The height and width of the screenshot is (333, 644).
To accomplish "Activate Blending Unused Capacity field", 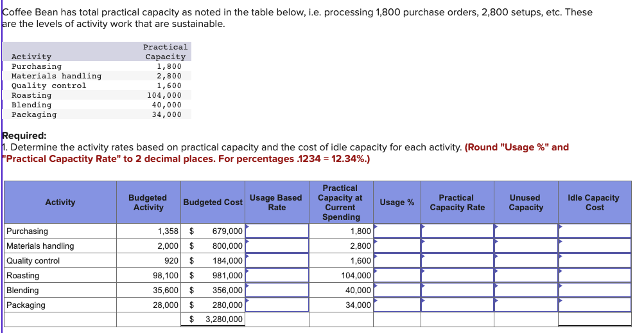I will (x=526, y=290).
